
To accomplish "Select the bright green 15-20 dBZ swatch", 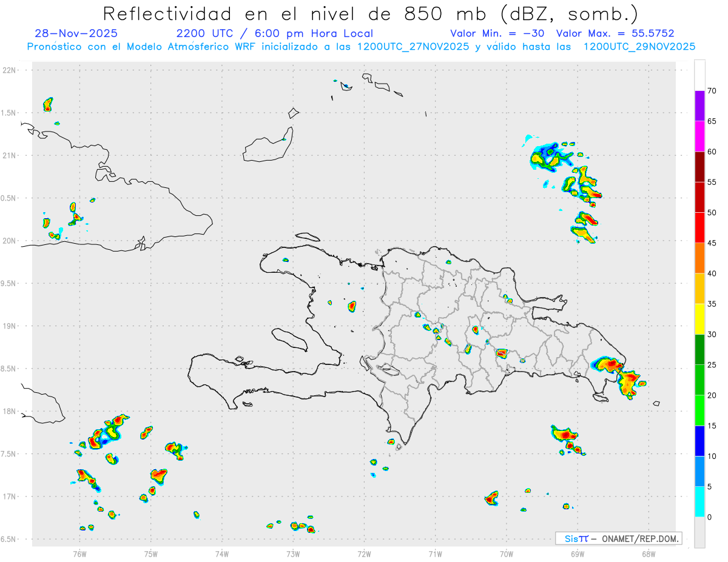I will [x=699, y=410].
